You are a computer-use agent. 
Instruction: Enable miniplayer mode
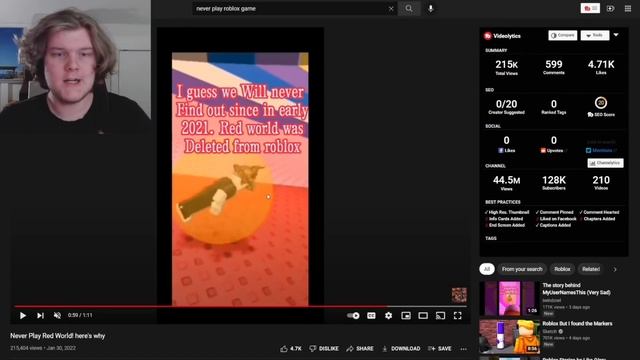click(x=406, y=316)
